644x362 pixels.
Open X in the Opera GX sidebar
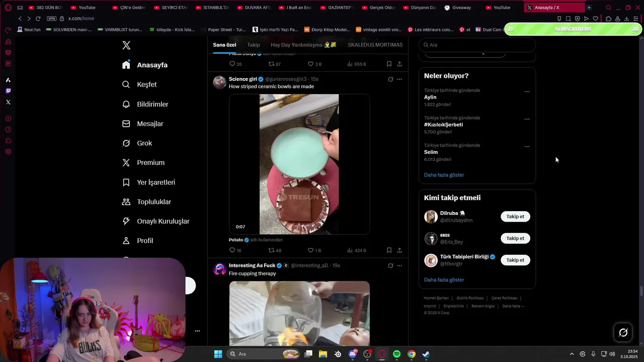pyautogui.click(x=8, y=102)
